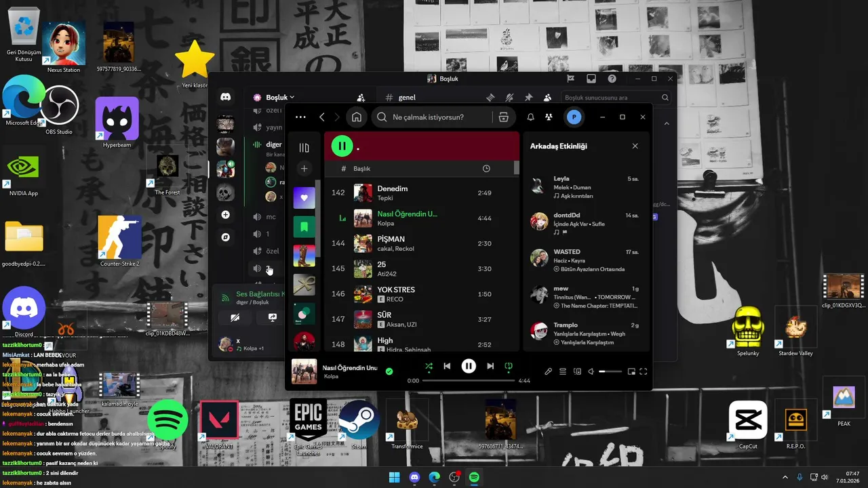Viewport: 868px width, 488px height.
Task: Open Spotify's three-dot menu
Action: (x=300, y=117)
